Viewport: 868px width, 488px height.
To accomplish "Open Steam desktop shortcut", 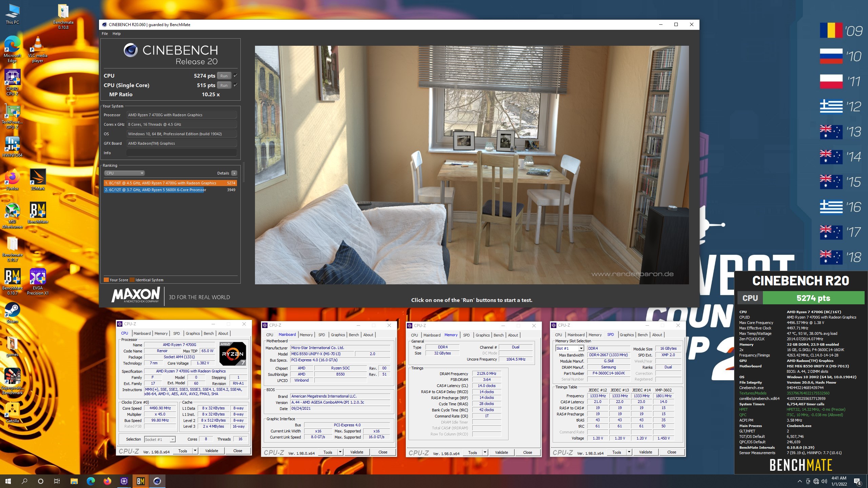I will (x=12, y=313).
